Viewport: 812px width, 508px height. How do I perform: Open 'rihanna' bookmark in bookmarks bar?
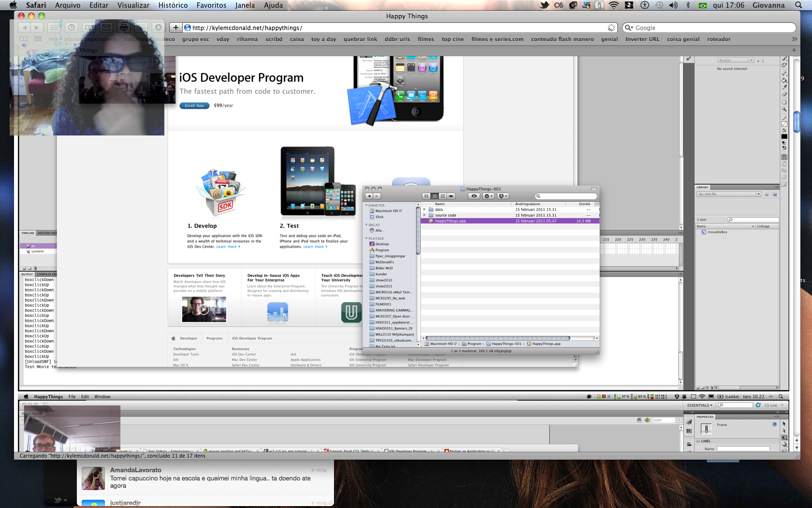[x=247, y=39]
